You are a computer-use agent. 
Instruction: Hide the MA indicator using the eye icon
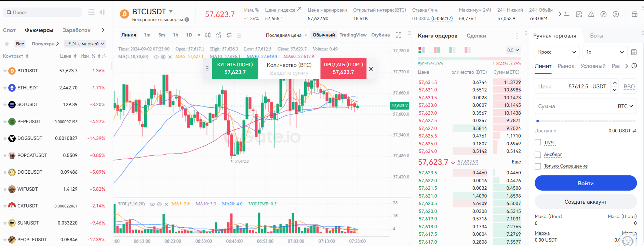point(156,57)
